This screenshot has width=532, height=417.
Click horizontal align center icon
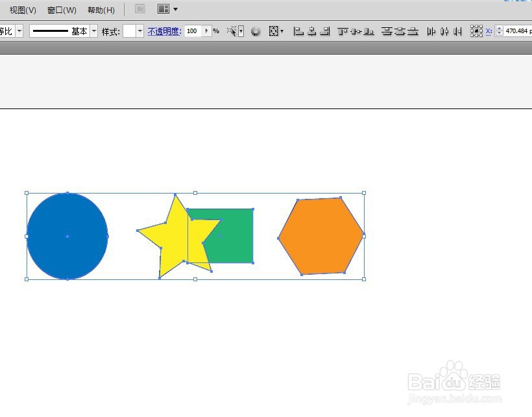312,31
